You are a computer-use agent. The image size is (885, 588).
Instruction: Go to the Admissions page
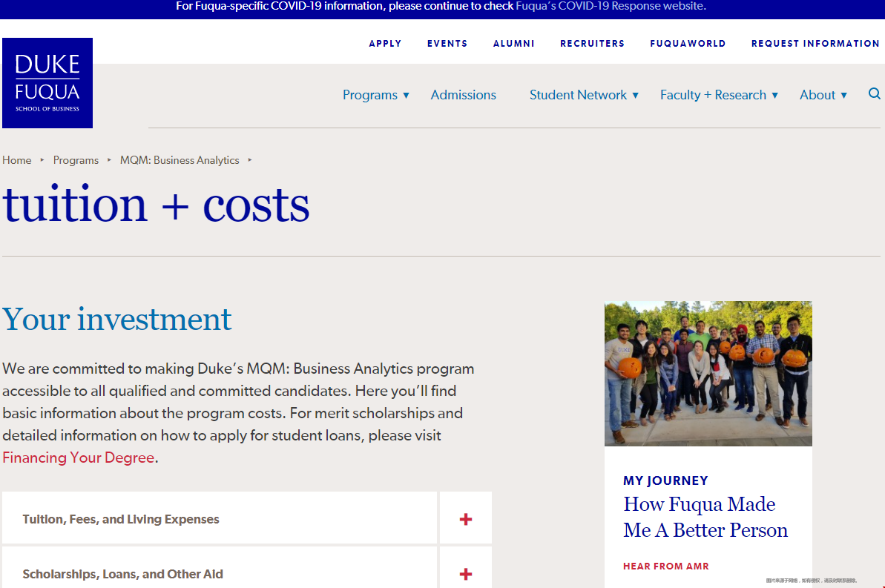pyautogui.click(x=463, y=95)
